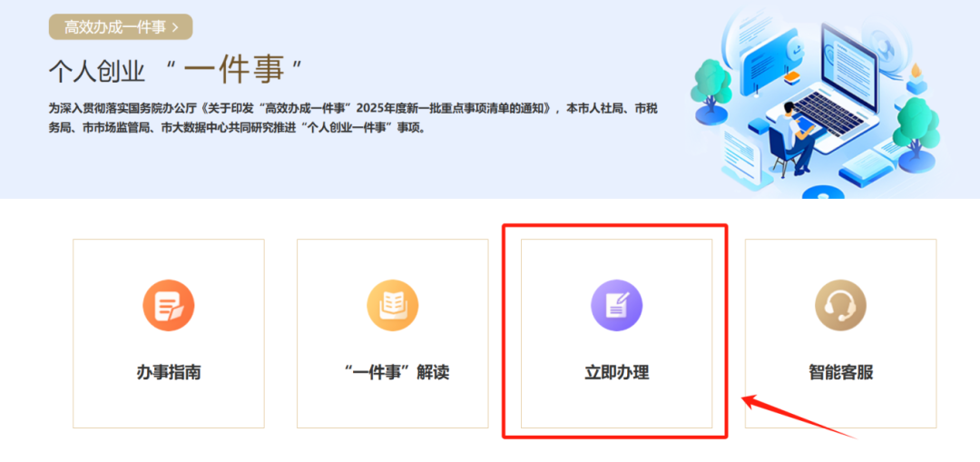Click the red arrow annotation
The width and height of the screenshot is (980, 462).
pyautogui.click(x=797, y=417)
